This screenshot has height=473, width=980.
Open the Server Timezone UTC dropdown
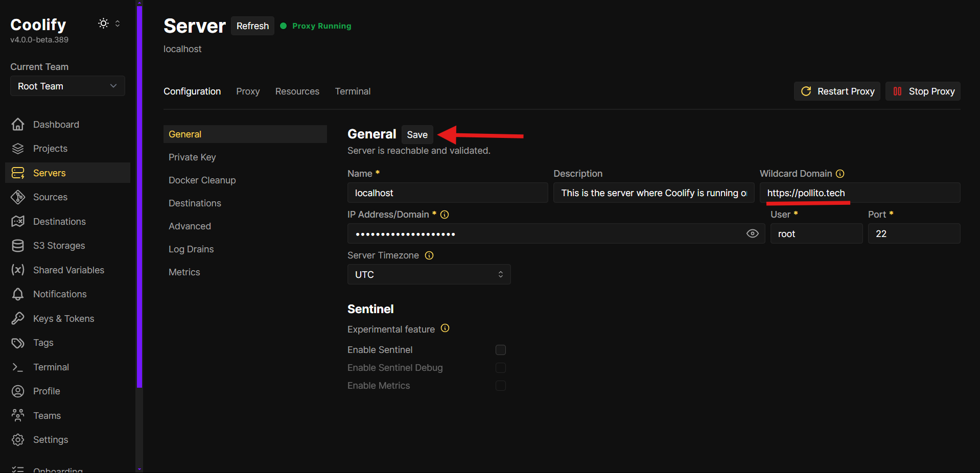pos(429,274)
